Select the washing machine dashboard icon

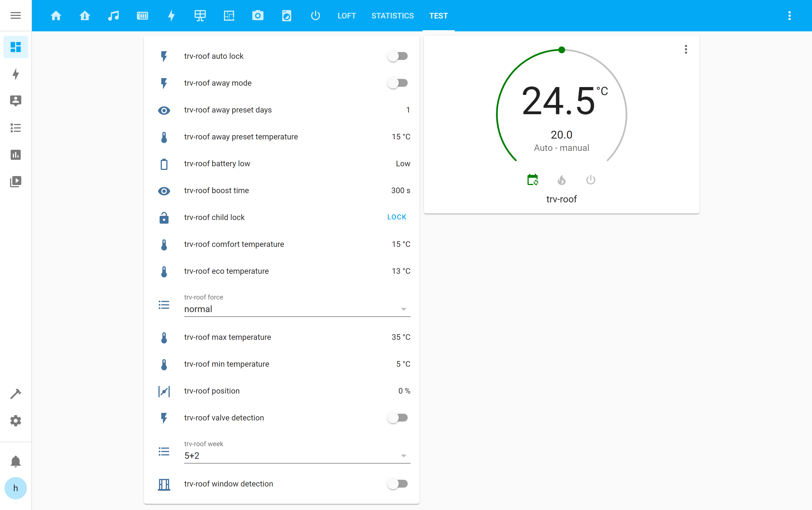tap(286, 15)
